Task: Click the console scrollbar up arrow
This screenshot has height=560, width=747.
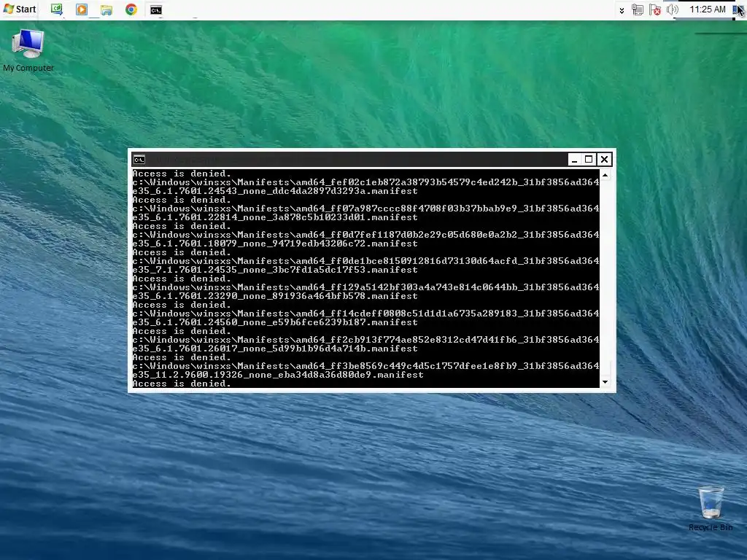Action: point(605,175)
